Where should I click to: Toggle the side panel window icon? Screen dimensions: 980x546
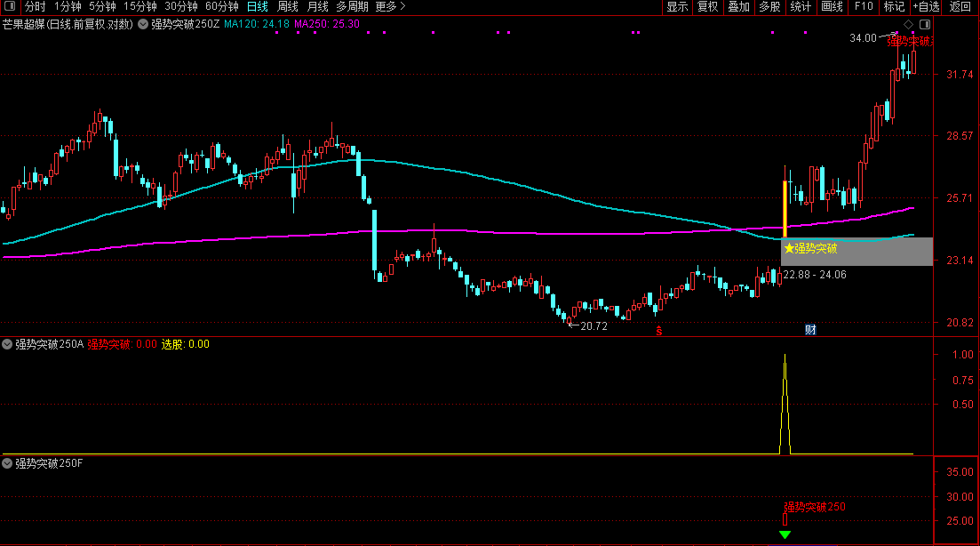pyautogui.click(x=925, y=24)
